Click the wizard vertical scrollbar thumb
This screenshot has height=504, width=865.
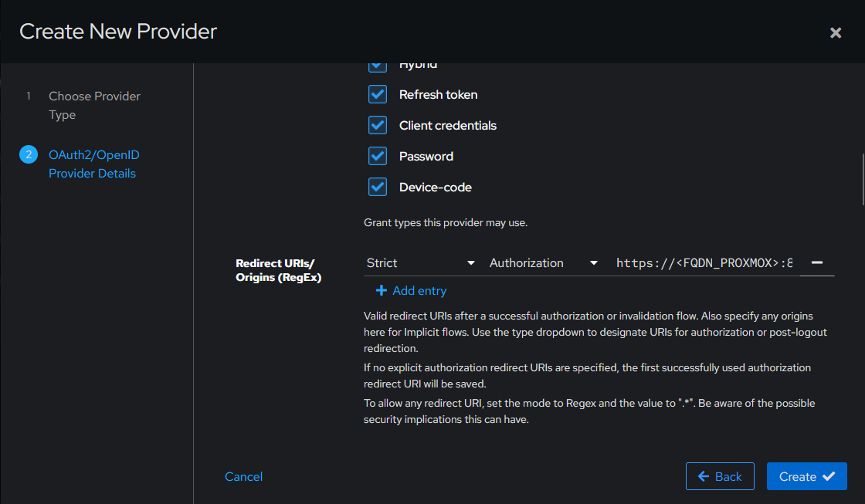pyautogui.click(x=863, y=180)
